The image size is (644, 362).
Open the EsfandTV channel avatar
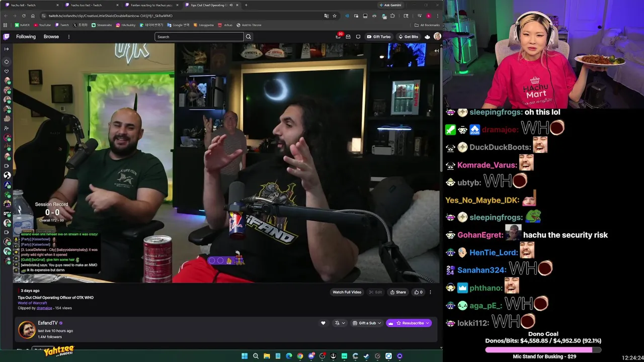(27, 330)
